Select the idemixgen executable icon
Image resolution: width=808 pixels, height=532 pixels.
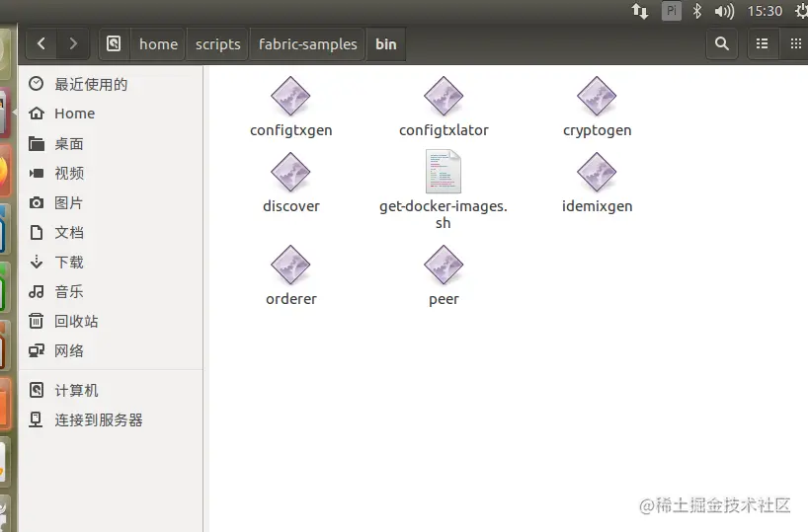[597, 172]
